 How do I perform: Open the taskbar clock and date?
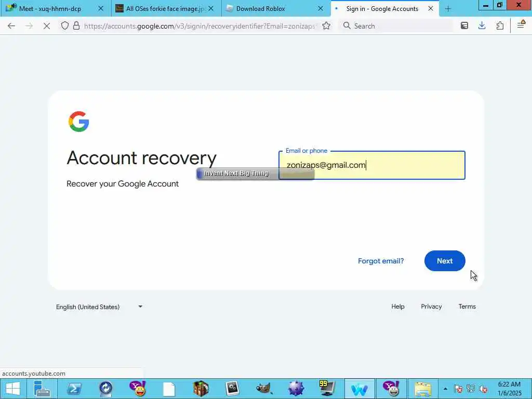point(509,389)
